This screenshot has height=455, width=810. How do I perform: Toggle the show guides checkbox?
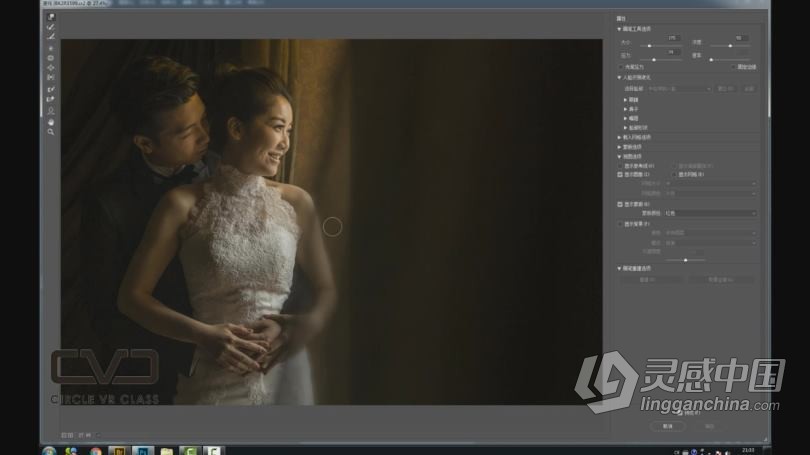[620, 166]
